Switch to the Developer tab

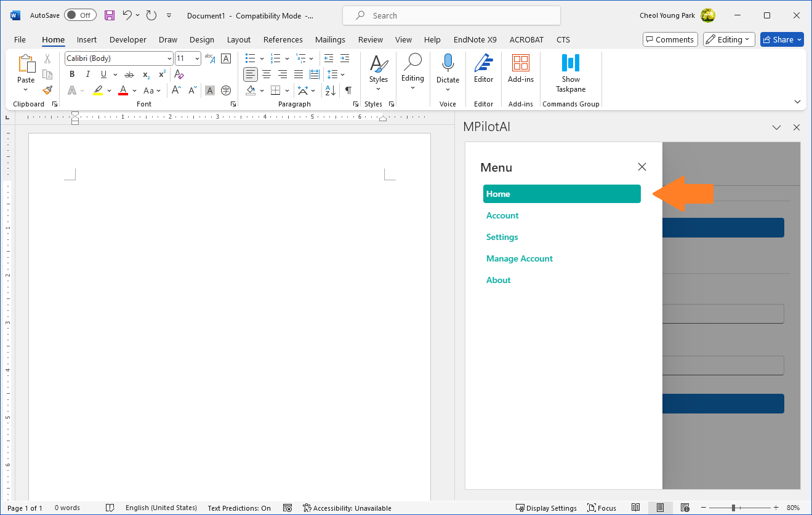click(x=127, y=39)
